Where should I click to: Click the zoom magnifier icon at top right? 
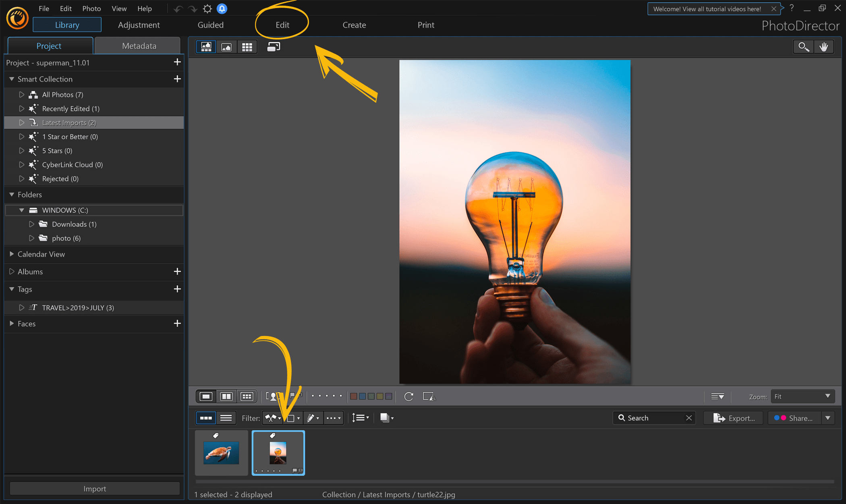pos(803,46)
